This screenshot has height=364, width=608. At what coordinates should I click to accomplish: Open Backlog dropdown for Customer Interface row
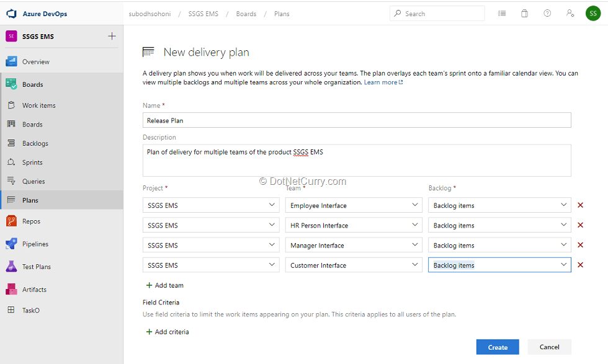coord(499,265)
